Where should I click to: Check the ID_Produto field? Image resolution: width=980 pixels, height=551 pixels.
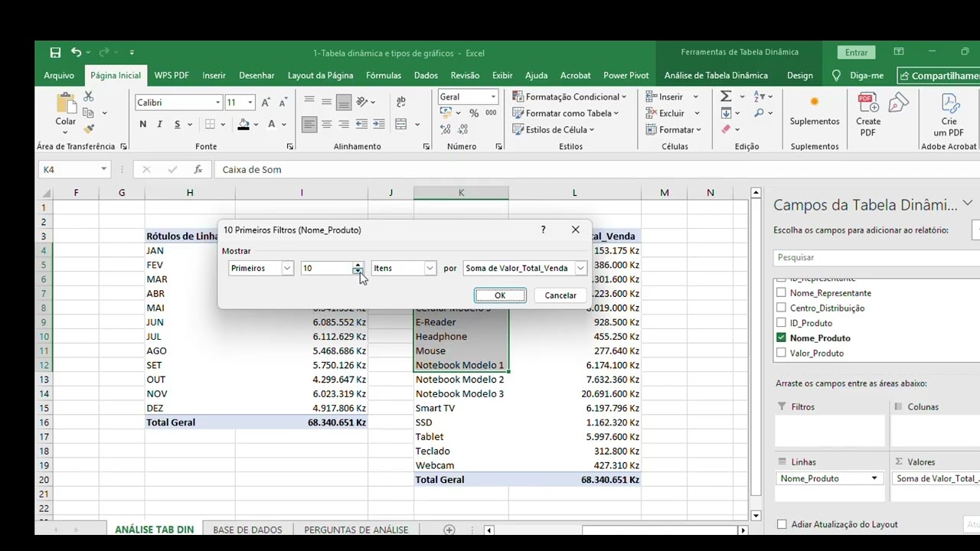click(x=781, y=323)
